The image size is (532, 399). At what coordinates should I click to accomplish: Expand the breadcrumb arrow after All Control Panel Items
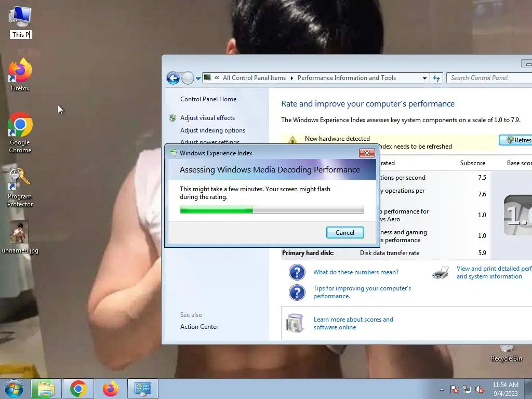click(291, 78)
